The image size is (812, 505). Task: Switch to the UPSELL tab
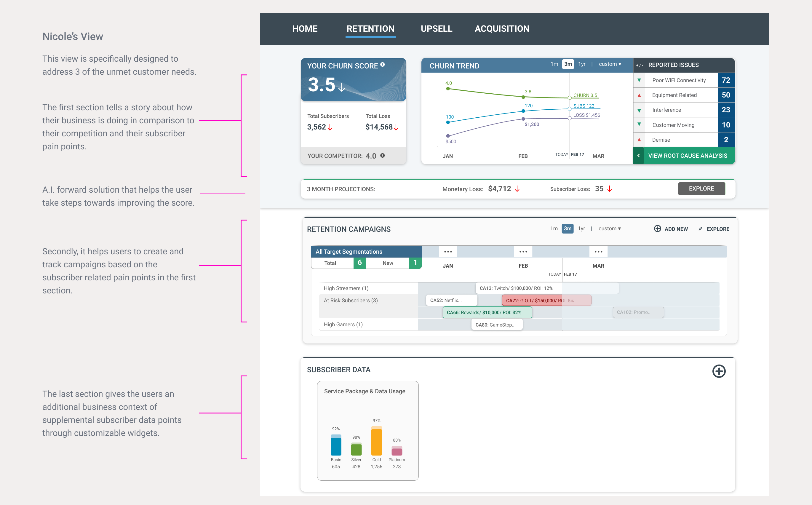437,29
